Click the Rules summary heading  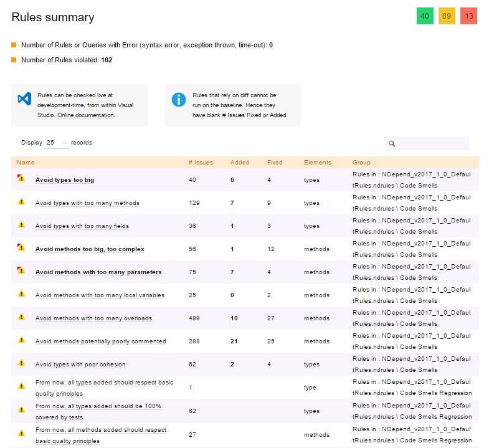(x=53, y=17)
